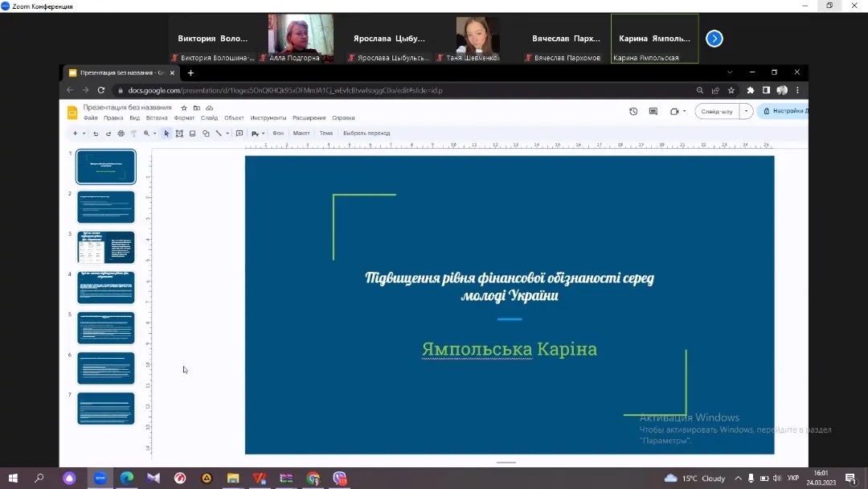
Task: Star the presentation title
Action: click(184, 108)
